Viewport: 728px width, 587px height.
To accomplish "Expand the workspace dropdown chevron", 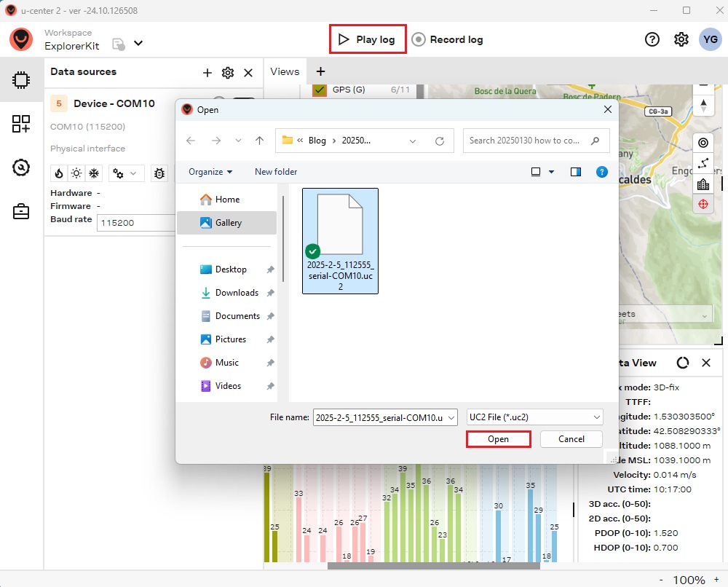I will point(138,43).
